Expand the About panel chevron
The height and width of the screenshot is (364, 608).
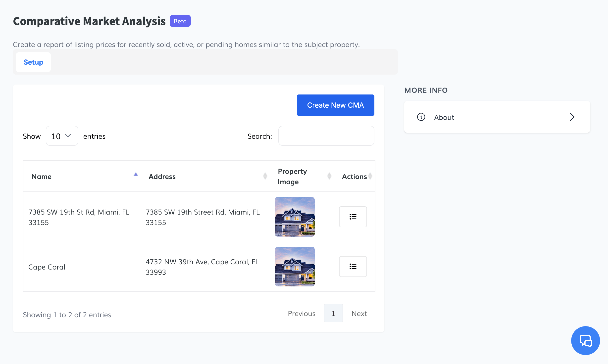coord(572,117)
